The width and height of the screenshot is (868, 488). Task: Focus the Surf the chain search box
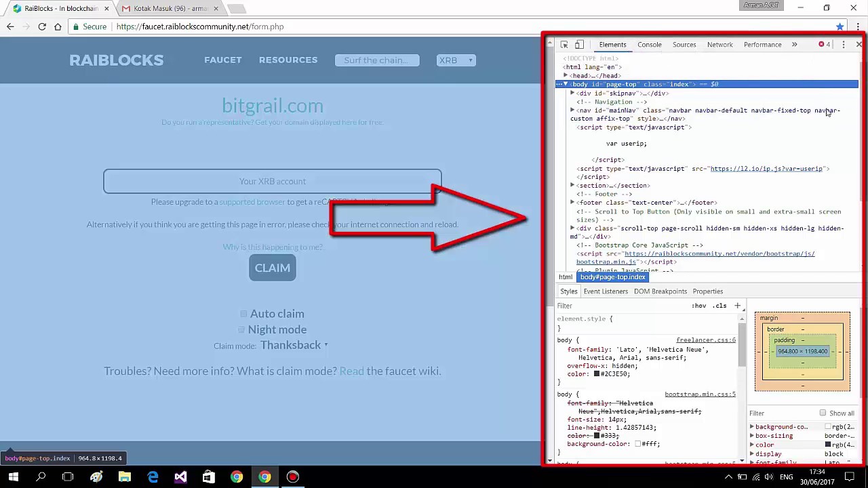377,60
